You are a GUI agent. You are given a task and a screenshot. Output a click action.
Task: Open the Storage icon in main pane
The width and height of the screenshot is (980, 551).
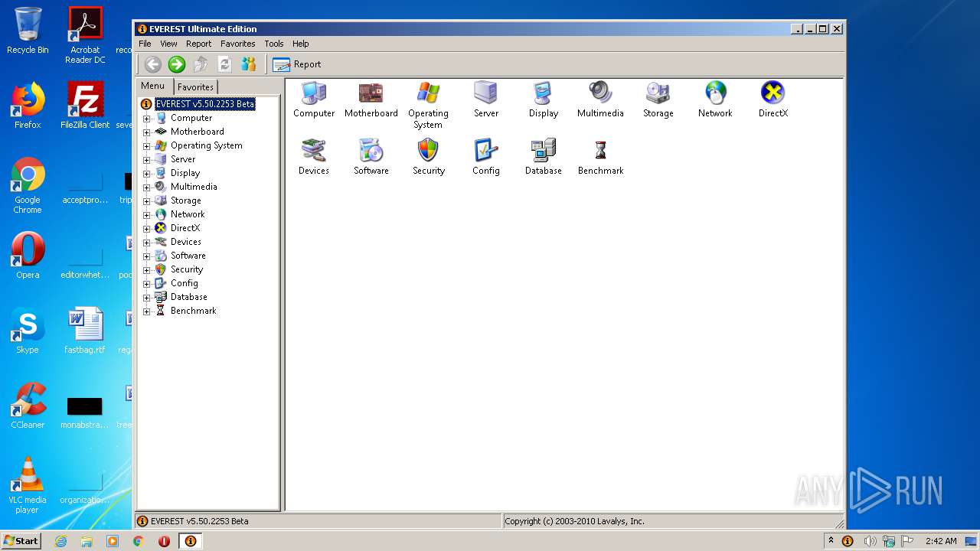(x=658, y=93)
